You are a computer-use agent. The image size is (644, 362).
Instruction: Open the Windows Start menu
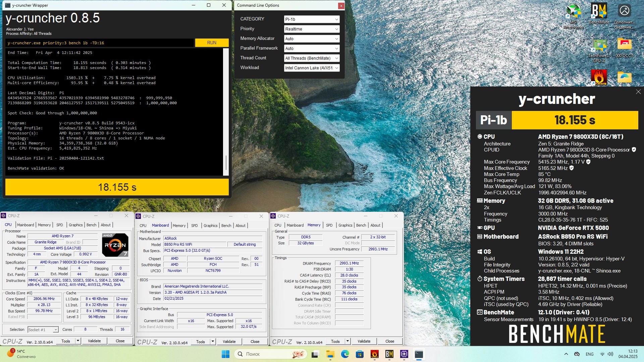tap(226, 354)
